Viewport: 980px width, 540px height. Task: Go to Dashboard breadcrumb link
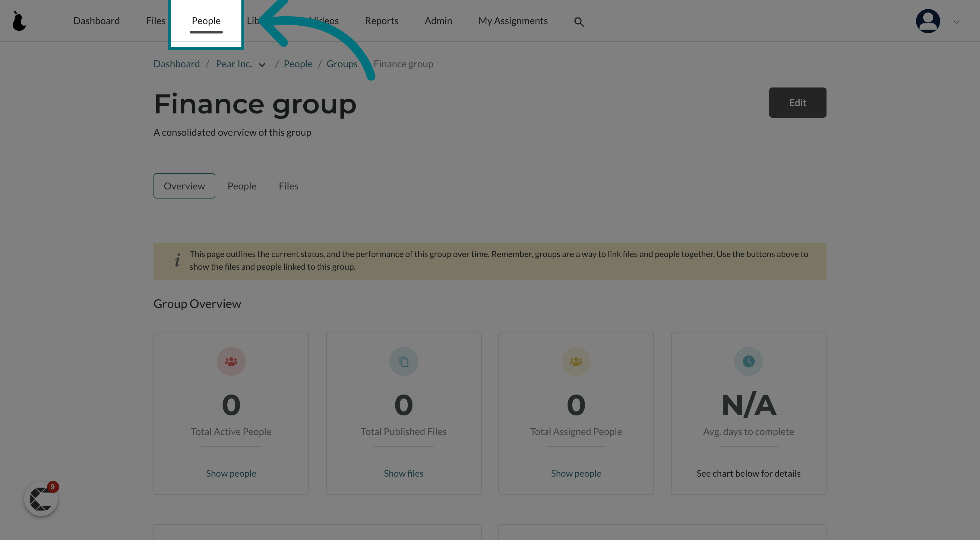pos(176,64)
